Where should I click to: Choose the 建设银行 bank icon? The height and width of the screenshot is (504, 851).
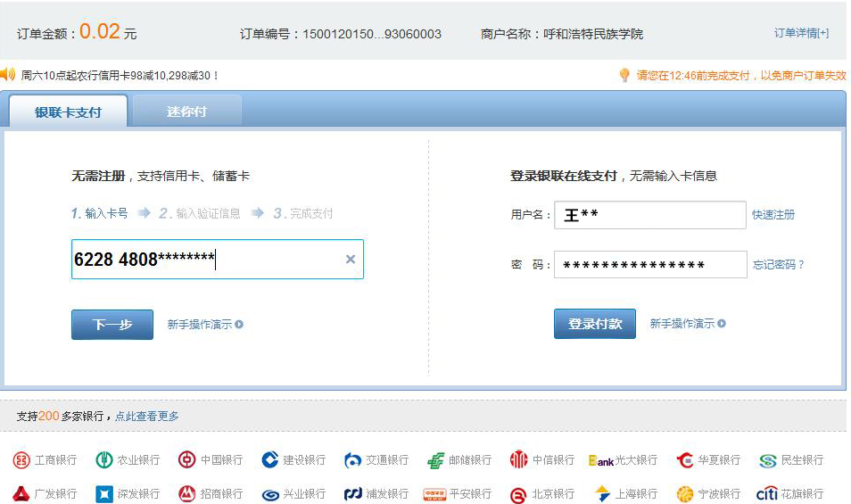(270, 460)
